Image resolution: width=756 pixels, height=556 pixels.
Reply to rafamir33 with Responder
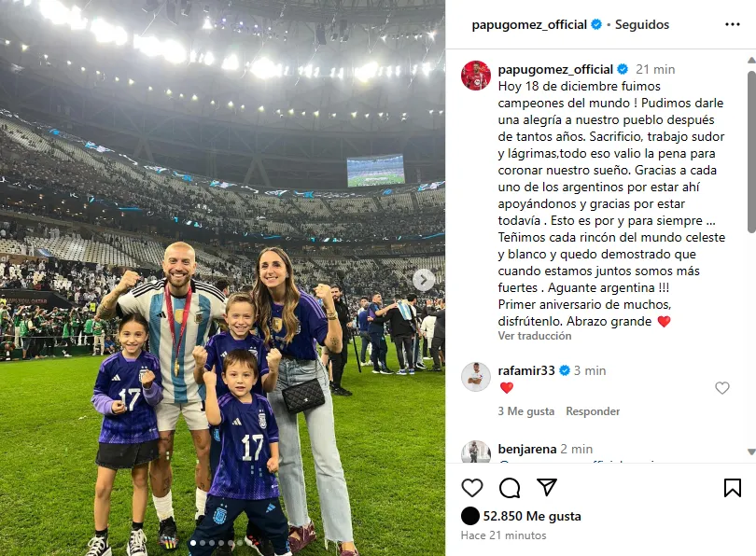pos(593,411)
